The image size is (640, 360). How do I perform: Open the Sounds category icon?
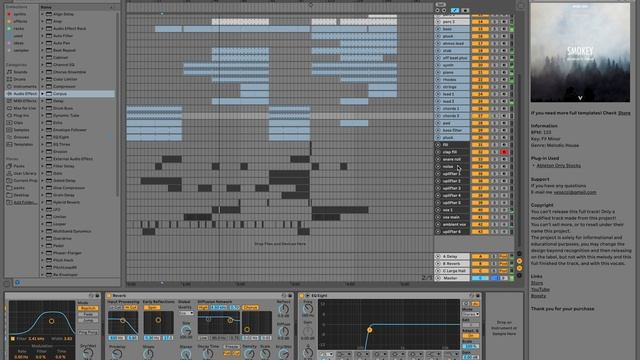tap(9, 72)
